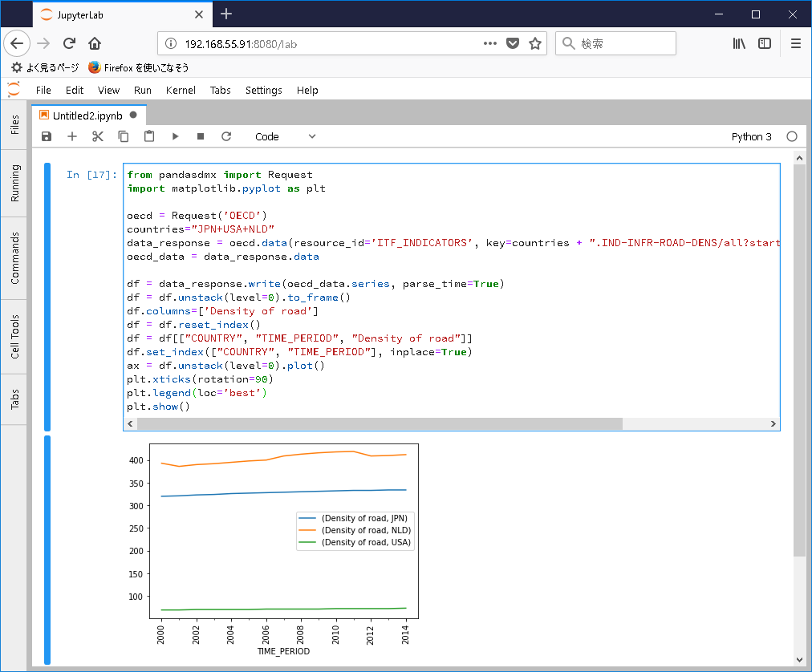
Task: Open the Firefox hamburger menu
Action: 796,43
